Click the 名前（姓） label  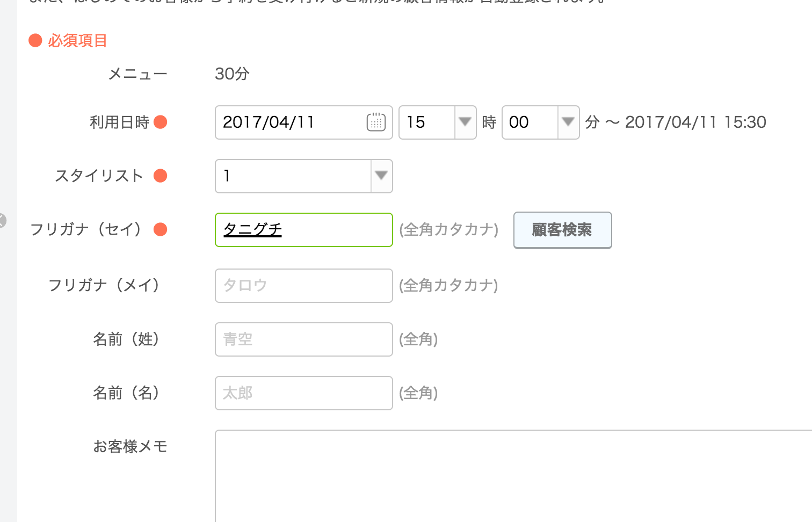(x=126, y=339)
